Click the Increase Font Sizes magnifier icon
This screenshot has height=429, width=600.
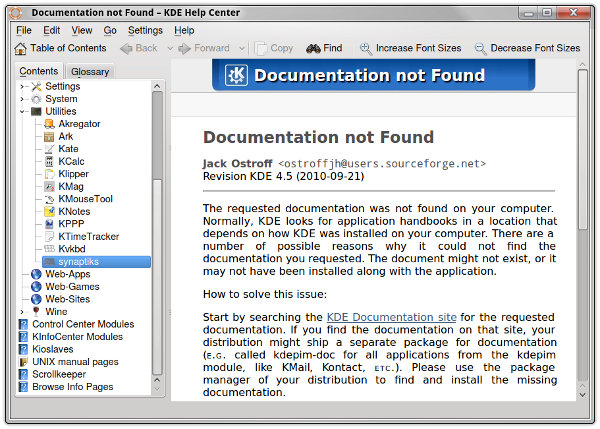[x=366, y=48]
